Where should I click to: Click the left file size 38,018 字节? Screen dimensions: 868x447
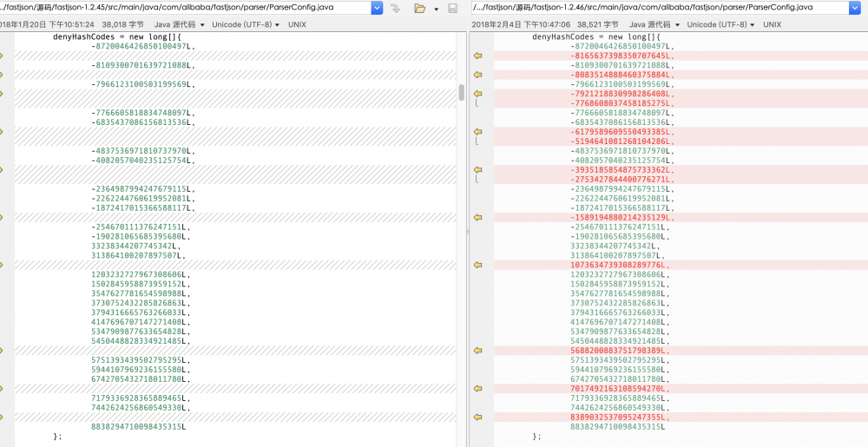[123, 24]
